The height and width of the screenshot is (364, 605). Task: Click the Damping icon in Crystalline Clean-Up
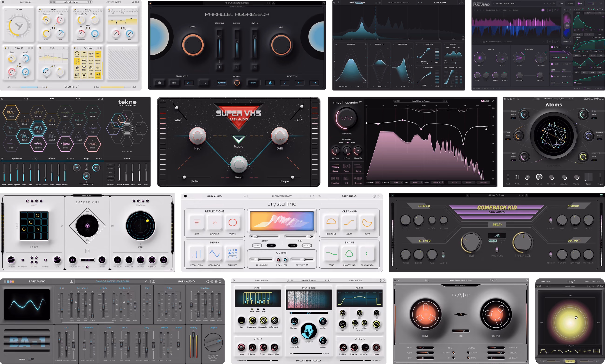coord(331,222)
